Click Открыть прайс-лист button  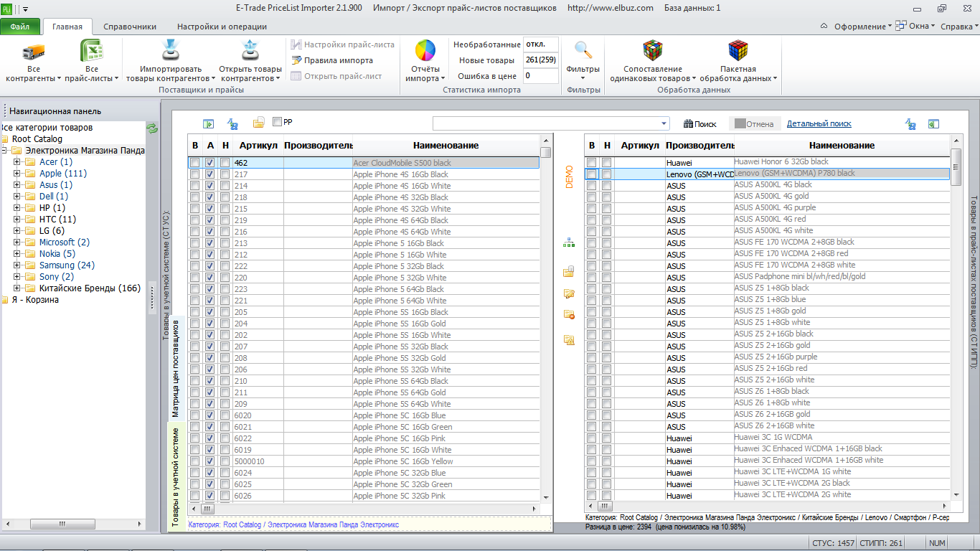[x=336, y=76]
